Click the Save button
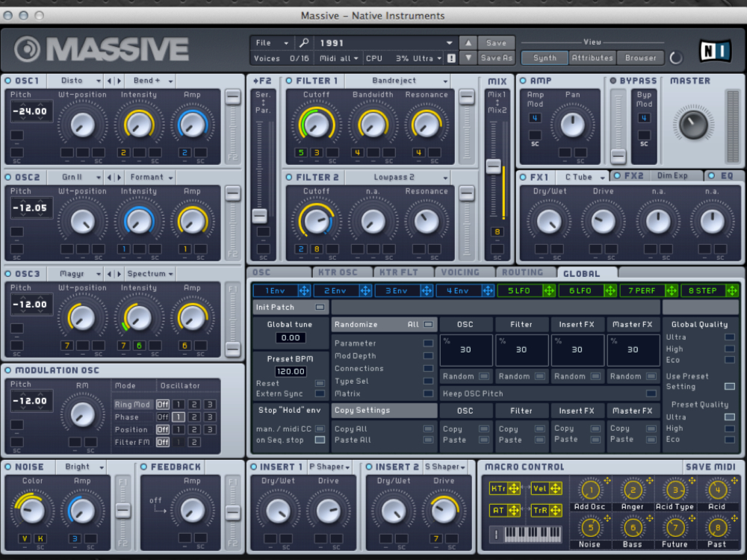 pos(496,43)
